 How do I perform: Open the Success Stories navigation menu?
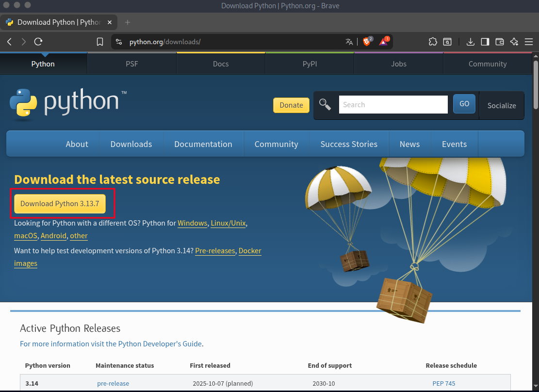point(349,144)
